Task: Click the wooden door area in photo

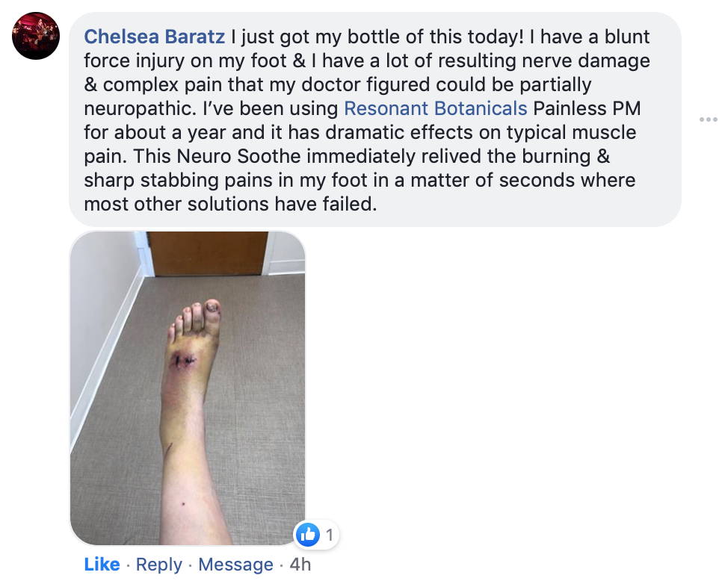Action: 208,253
